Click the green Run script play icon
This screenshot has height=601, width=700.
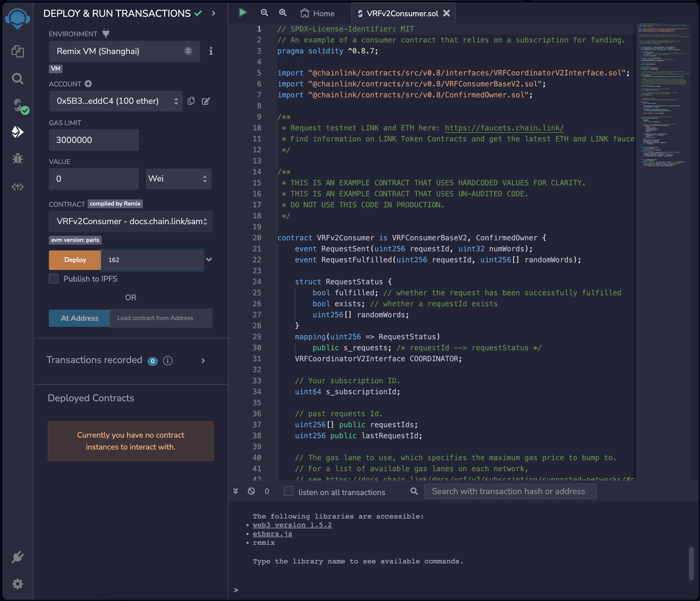(242, 13)
